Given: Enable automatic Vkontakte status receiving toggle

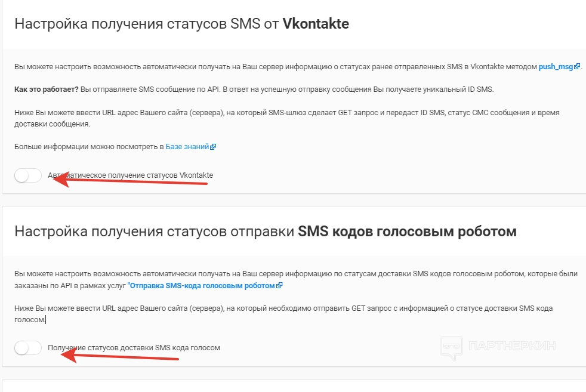Looking at the screenshot, I should [x=28, y=175].
